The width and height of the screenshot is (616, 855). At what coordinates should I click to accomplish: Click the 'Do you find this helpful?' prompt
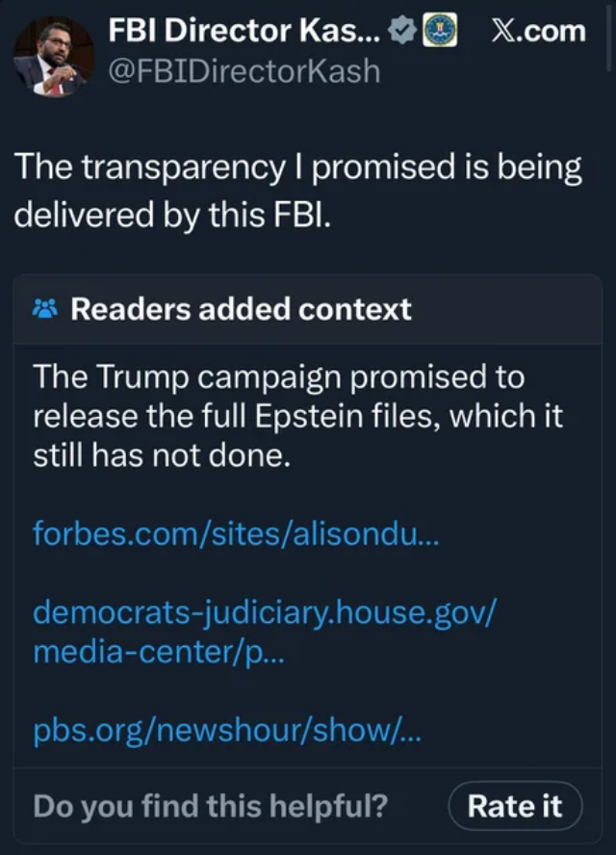tap(210, 805)
